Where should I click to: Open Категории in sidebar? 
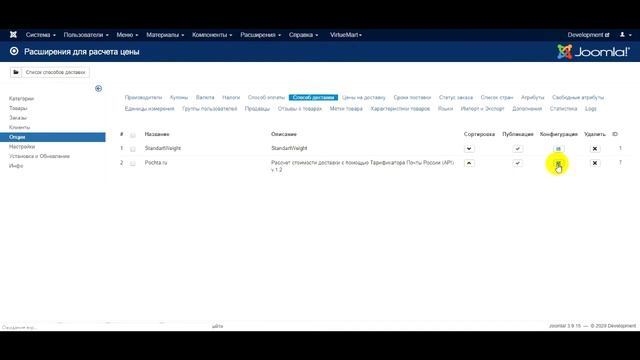(21, 99)
